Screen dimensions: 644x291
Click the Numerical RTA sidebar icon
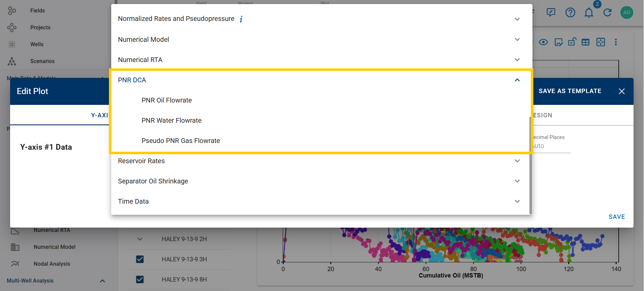(x=15, y=230)
